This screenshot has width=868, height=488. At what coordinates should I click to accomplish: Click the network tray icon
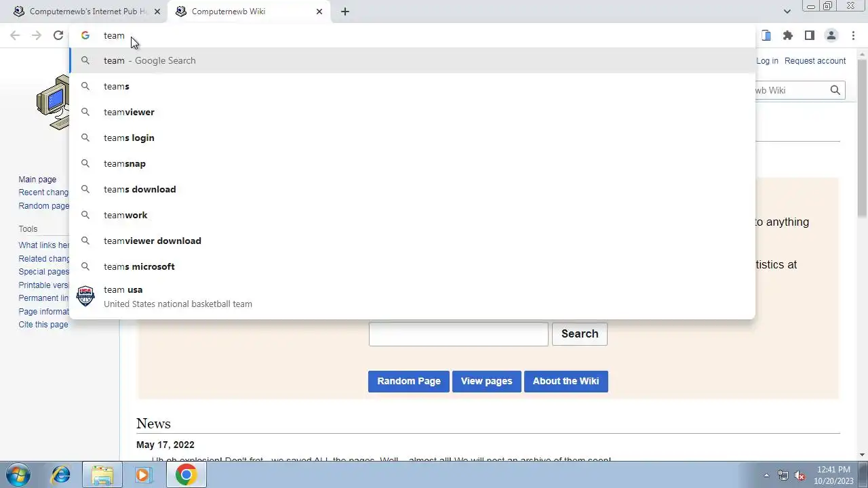pos(783,475)
